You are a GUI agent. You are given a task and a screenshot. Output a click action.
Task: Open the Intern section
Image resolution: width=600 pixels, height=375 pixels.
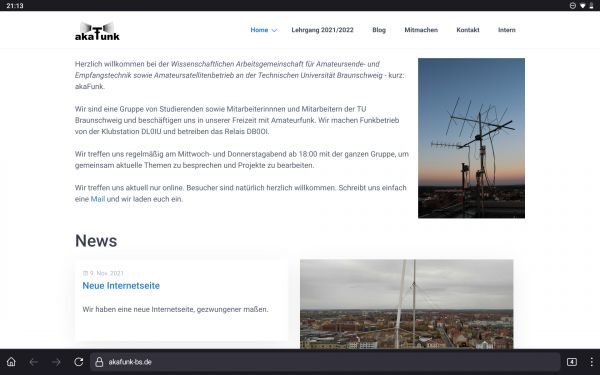point(507,30)
